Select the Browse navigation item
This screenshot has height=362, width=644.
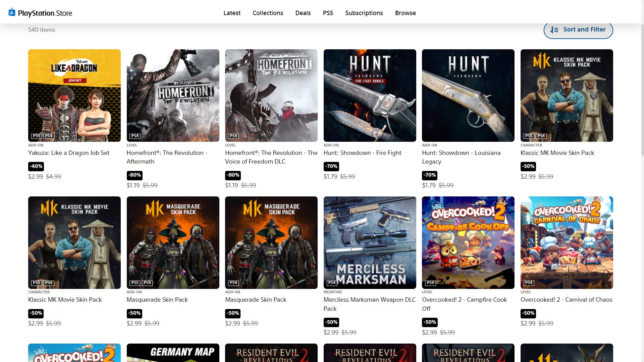tap(405, 13)
